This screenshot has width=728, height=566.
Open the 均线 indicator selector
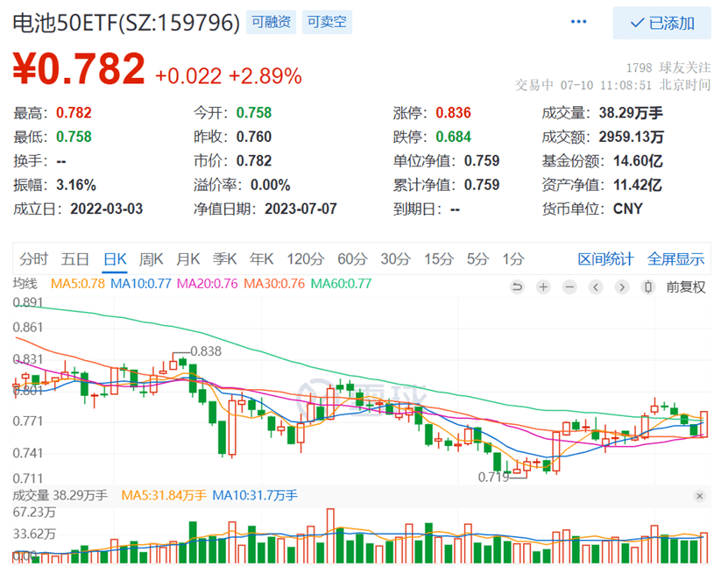point(25,284)
